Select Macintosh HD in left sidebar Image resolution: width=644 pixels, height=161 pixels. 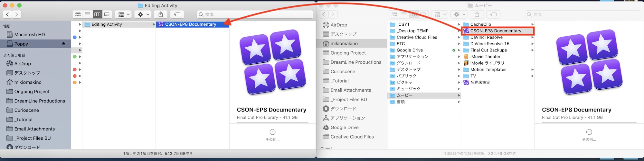30,34
